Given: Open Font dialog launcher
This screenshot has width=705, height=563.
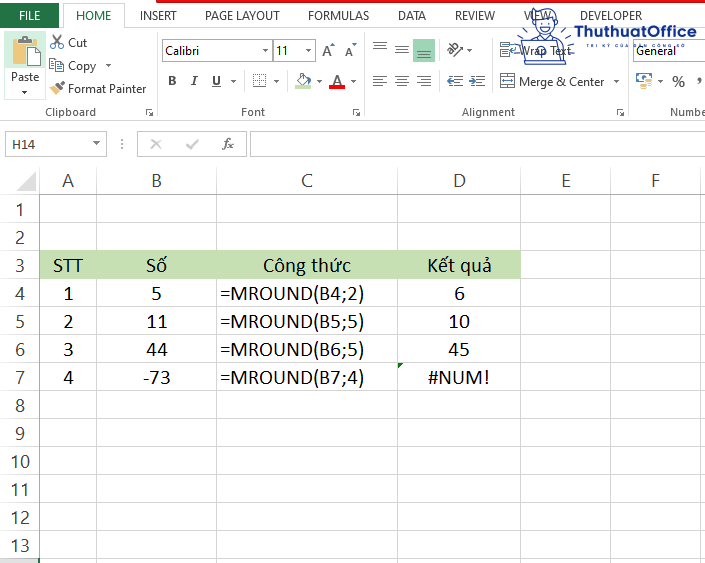Looking at the screenshot, I should pos(356,112).
